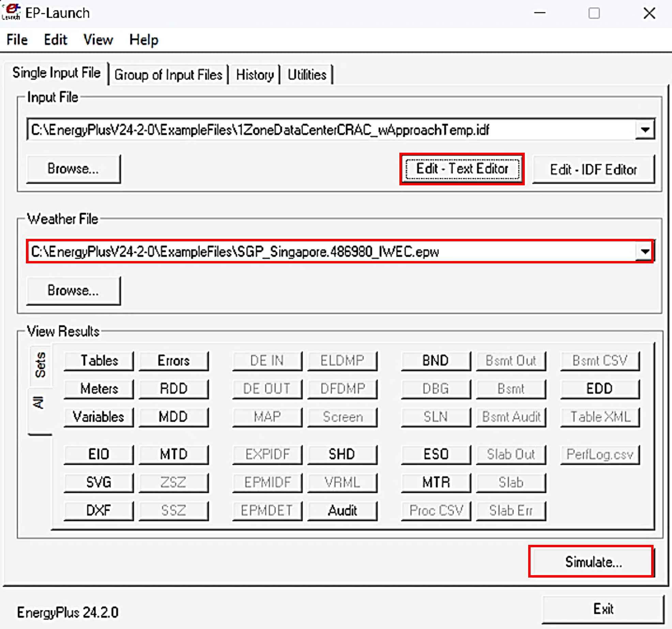The image size is (672, 629).
Task: View the Errors output file
Action: [x=173, y=360]
